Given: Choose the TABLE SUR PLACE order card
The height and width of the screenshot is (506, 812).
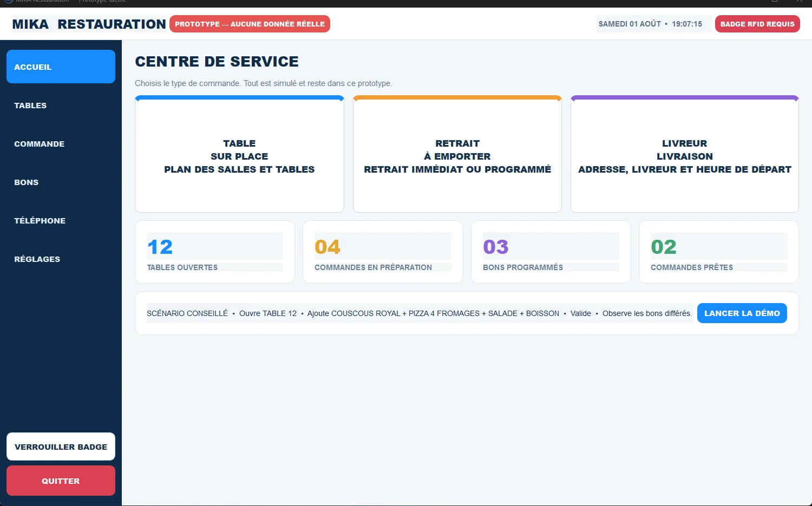Looking at the screenshot, I should [239, 154].
